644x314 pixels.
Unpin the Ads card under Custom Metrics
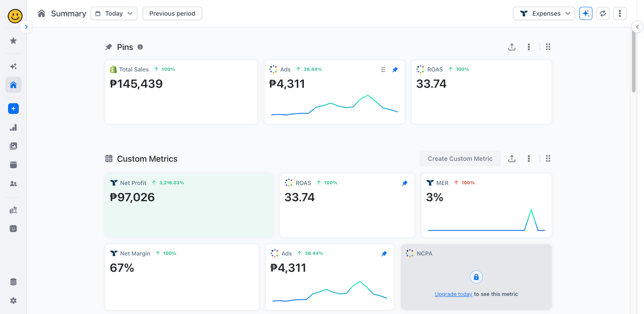pos(384,254)
